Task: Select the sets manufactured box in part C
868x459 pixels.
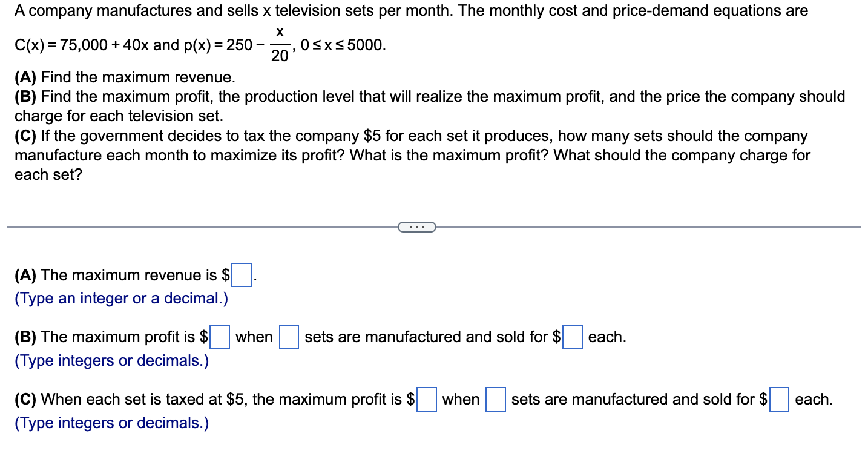Action: (x=496, y=400)
